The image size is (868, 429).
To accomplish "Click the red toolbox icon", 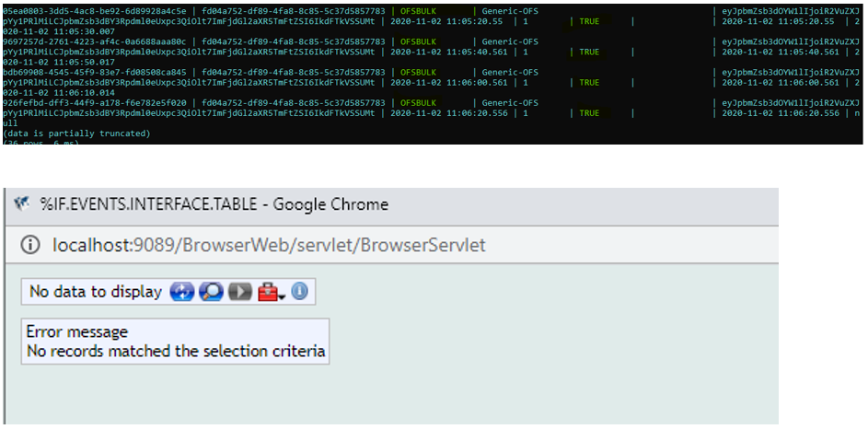I will (268, 292).
